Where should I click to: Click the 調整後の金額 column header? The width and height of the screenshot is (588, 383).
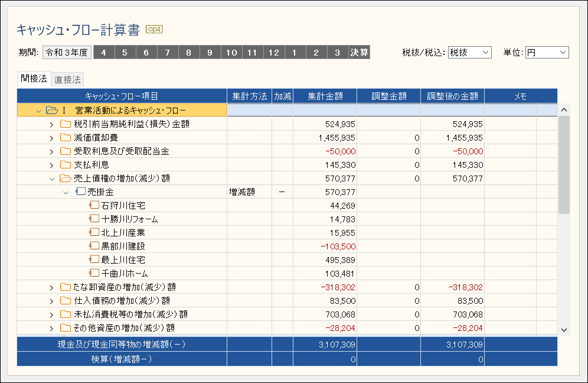(452, 96)
